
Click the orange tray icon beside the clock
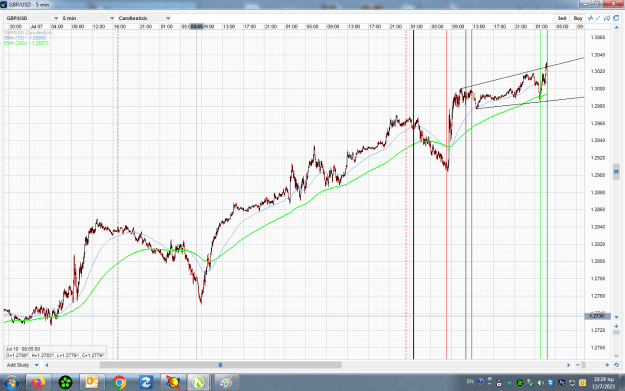click(582, 383)
